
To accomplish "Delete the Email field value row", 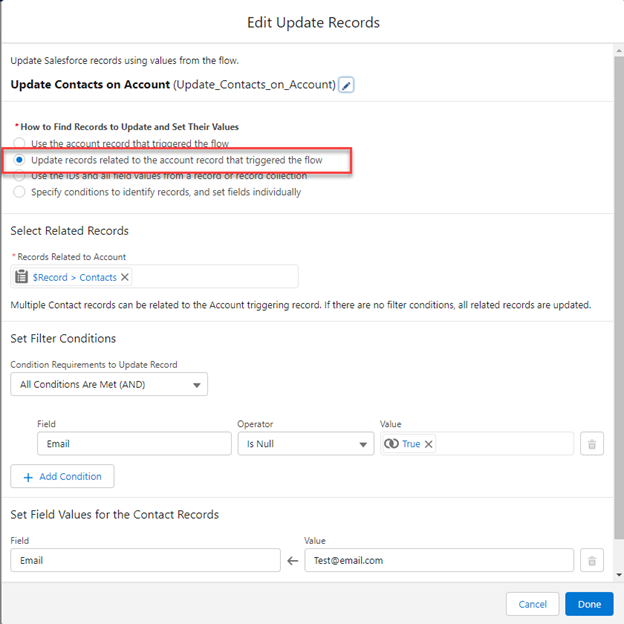I will (592, 561).
